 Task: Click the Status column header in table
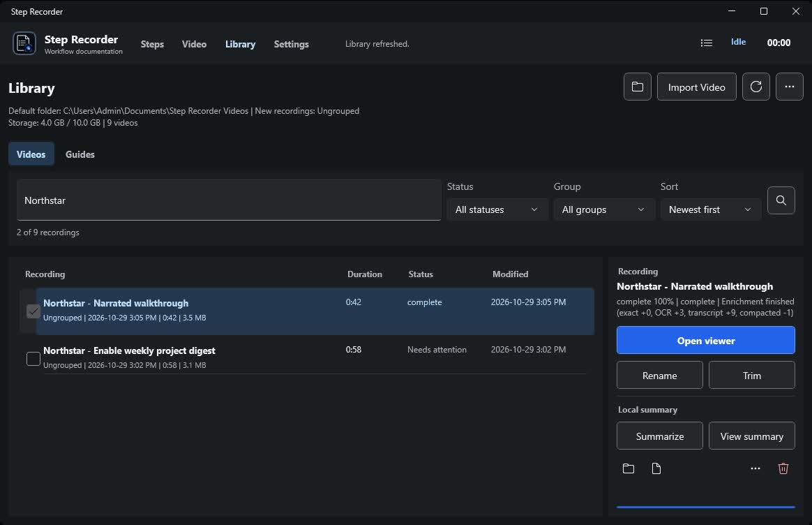click(421, 274)
